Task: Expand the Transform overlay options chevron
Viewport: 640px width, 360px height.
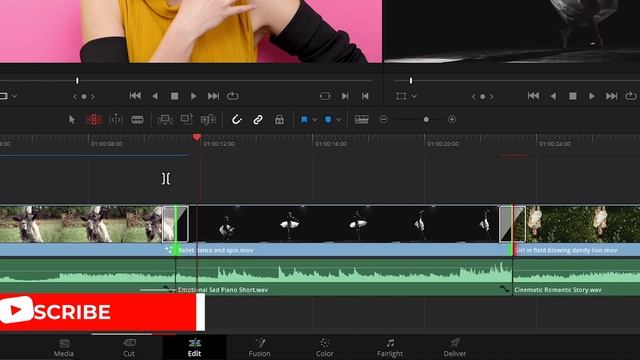Action: pyautogui.click(x=414, y=96)
